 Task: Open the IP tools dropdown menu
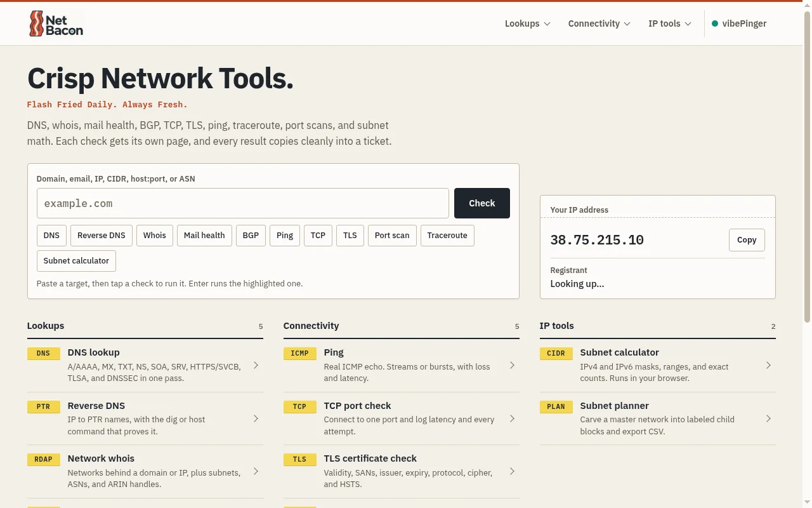[670, 23]
